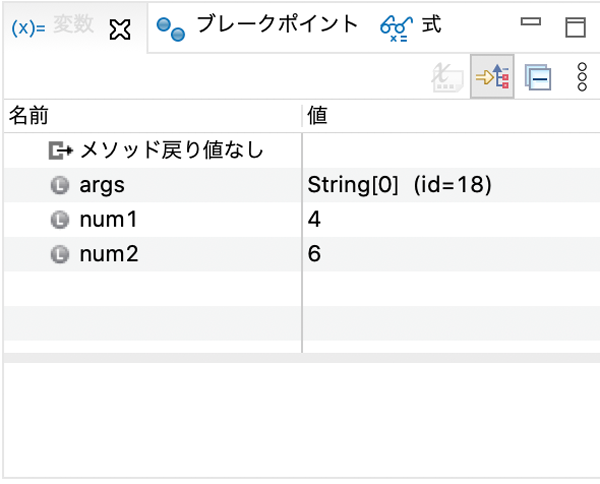Click the 値 column header
This screenshot has height=484, width=600.
tap(451, 116)
